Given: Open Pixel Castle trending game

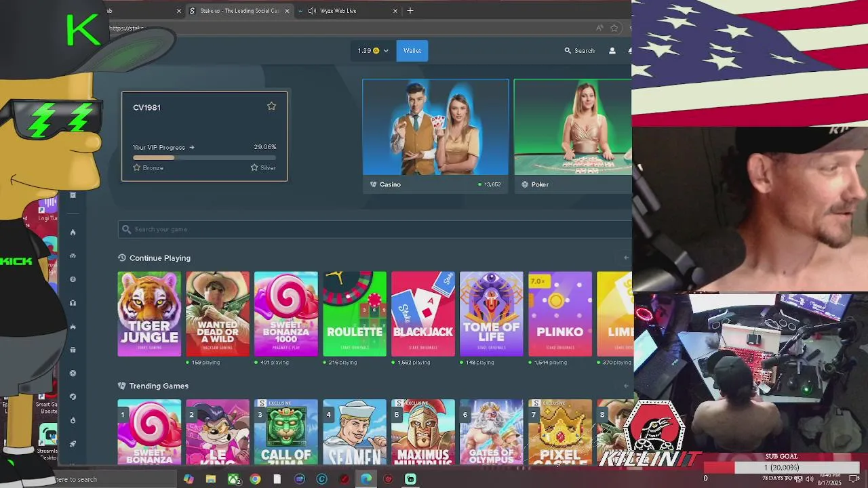Looking at the screenshot, I should click(560, 432).
